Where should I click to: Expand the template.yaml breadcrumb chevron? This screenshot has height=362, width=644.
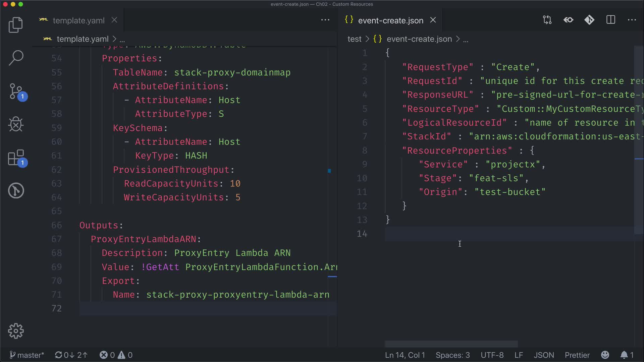point(114,39)
